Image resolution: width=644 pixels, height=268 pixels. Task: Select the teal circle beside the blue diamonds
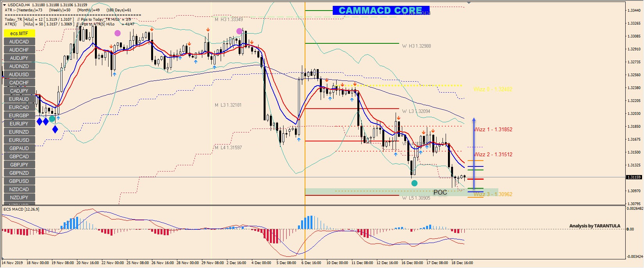point(52,119)
